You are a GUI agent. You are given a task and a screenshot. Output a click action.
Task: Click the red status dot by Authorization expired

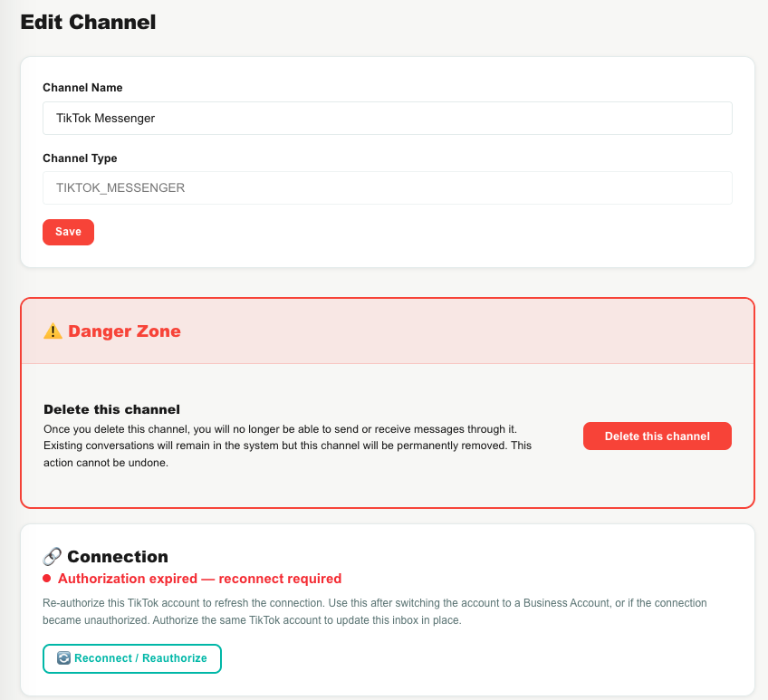pyautogui.click(x=47, y=579)
